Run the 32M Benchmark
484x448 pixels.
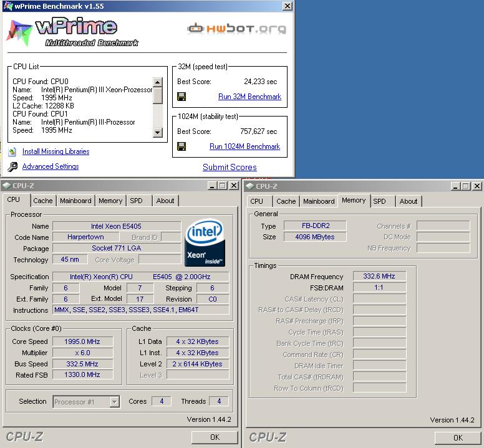pyautogui.click(x=249, y=97)
